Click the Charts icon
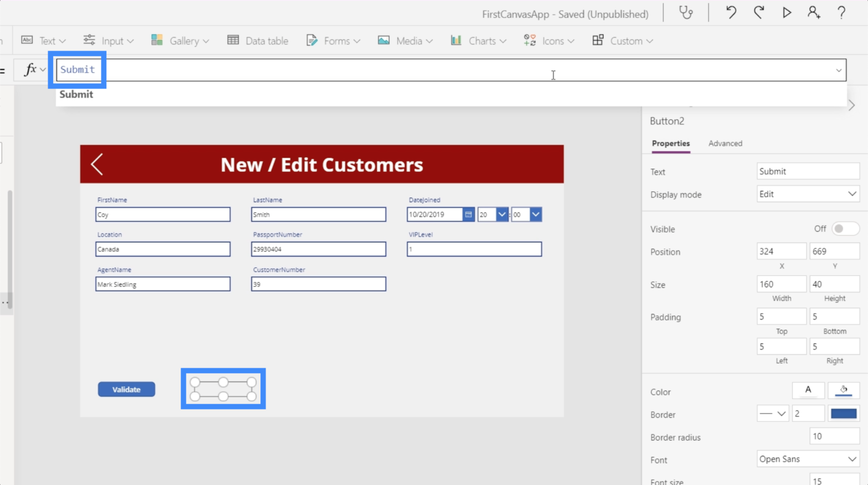Image resolution: width=868 pixels, height=485 pixels. pos(456,40)
